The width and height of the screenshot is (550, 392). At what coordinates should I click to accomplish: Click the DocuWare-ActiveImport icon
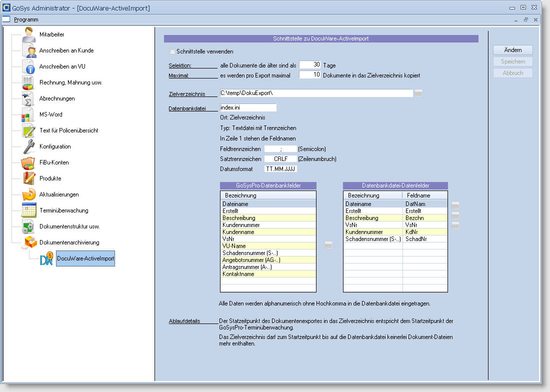pos(46,258)
